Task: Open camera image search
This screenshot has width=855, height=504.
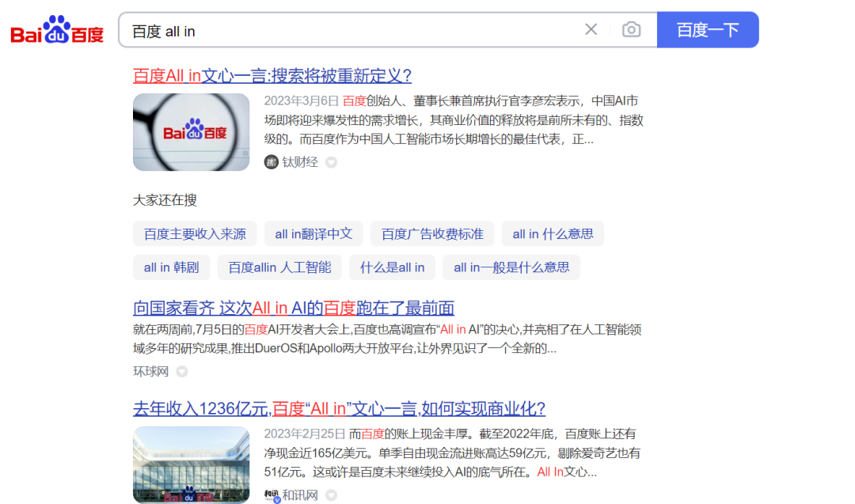Action: [632, 29]
